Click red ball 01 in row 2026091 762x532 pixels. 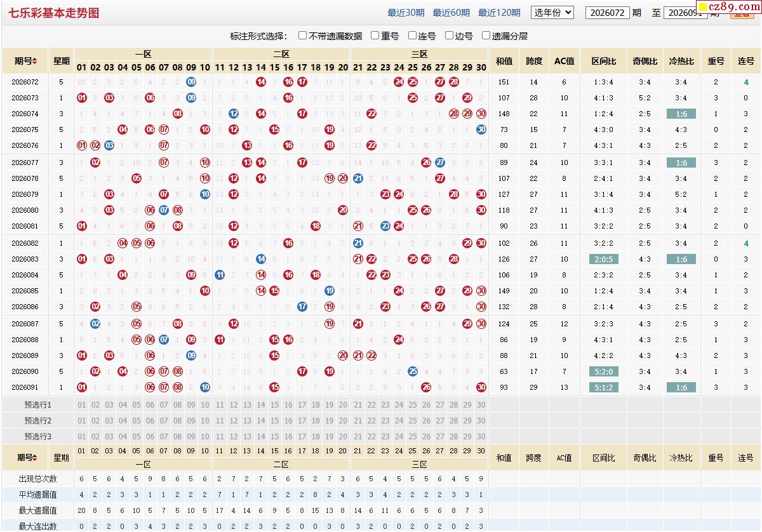[82, 387]
